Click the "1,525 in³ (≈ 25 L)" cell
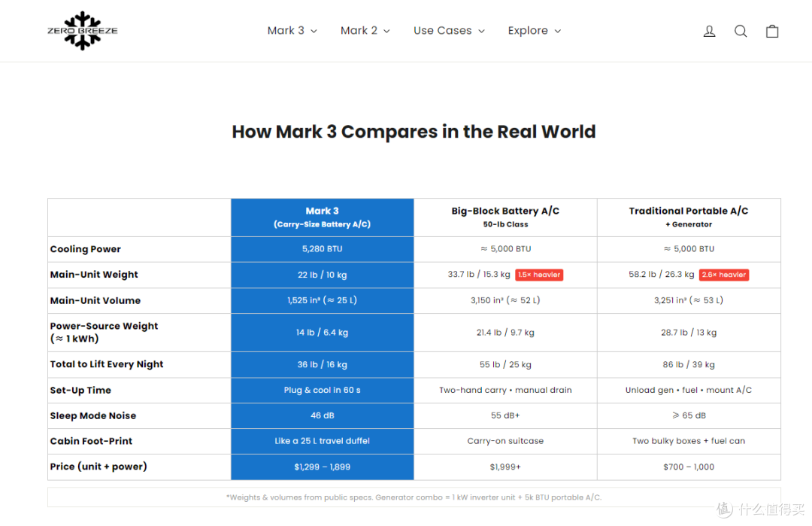Screen dimensions: 812x526 click(322, 300)
